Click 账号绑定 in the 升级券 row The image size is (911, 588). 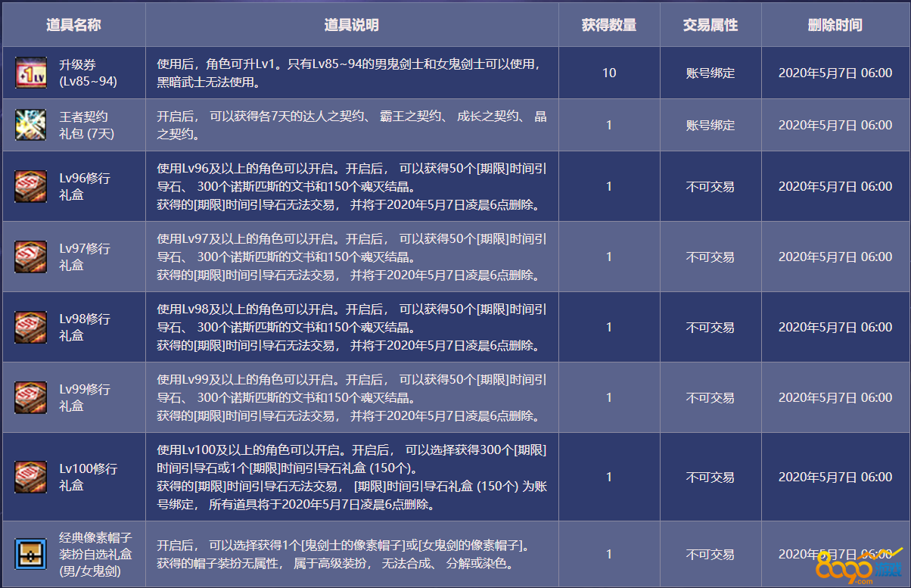click(x=710, y=73)
